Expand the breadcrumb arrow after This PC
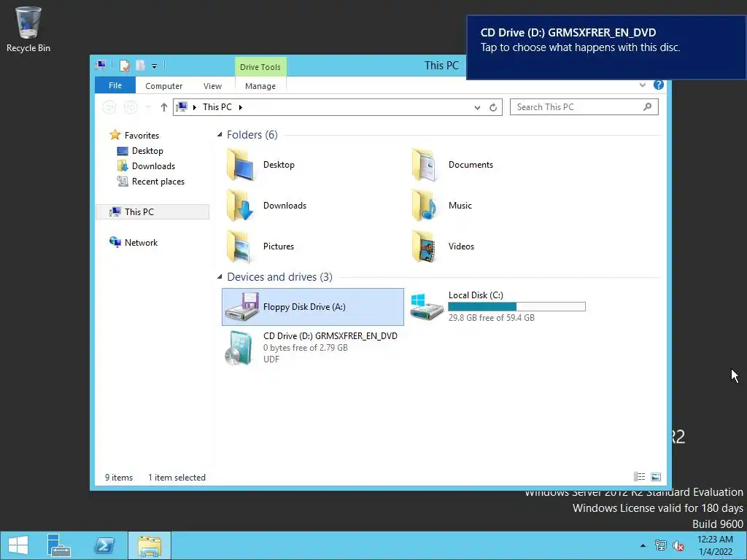The height and width of the screenshot is (560, 747). point(241,107)
